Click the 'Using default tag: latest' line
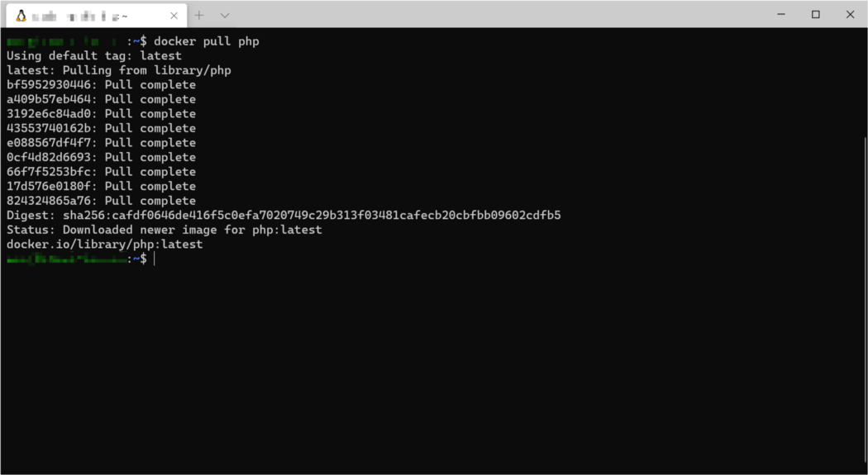 94,56
